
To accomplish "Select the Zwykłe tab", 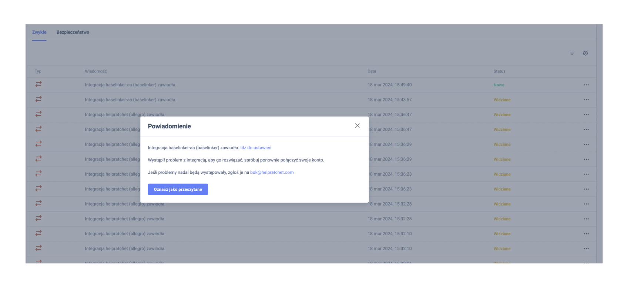I will 39,32.
